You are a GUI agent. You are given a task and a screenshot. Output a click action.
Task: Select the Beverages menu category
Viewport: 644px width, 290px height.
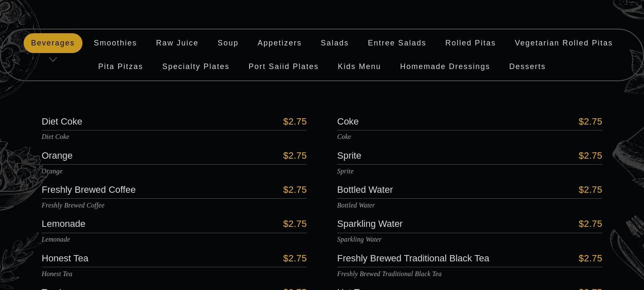point(53,43)
